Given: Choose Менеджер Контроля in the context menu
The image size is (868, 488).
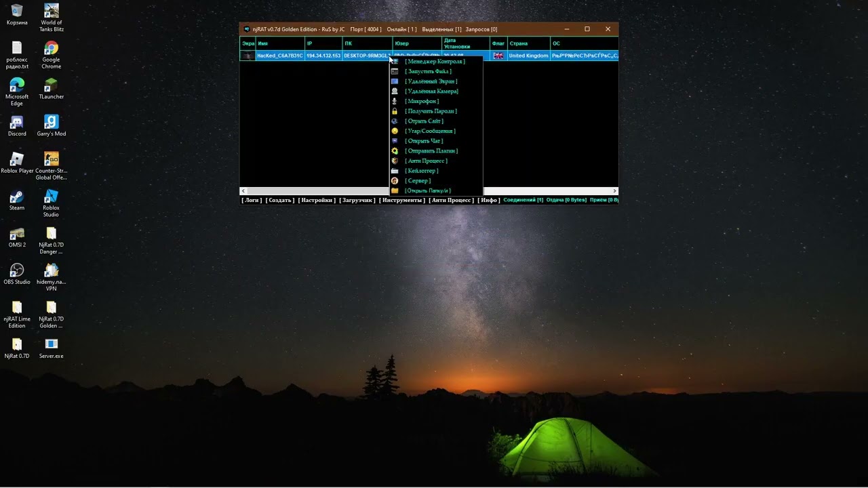Looking at the screenshot, I should coord(435,61).
